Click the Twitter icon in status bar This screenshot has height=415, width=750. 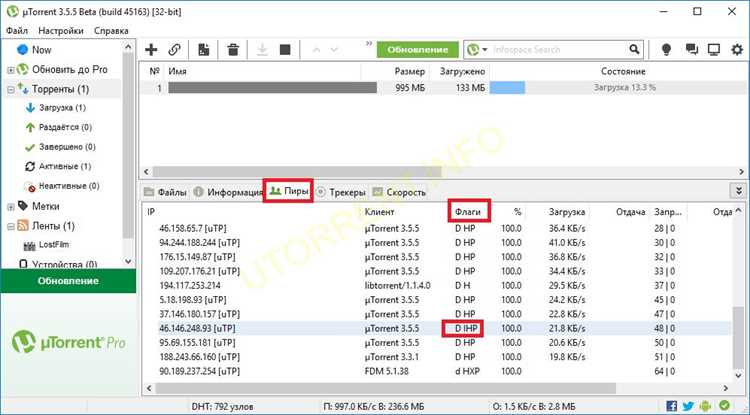pos(688,406)
